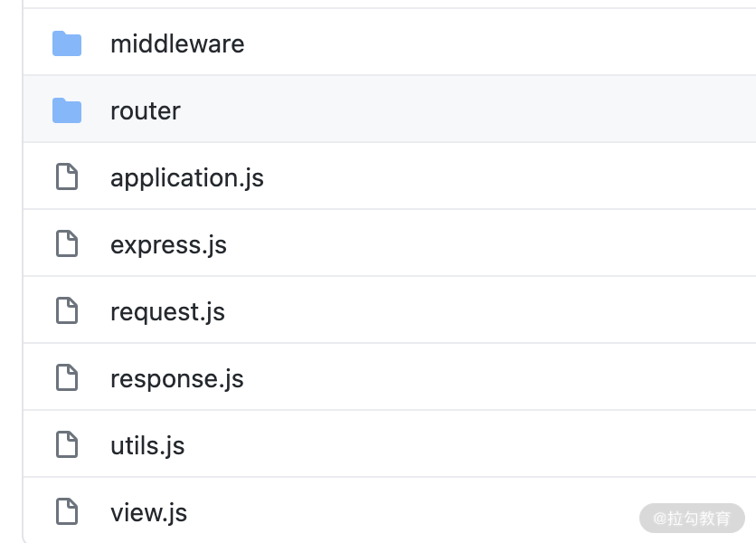Click the 拉勾教育 watermark badge
The width and height of the screenshot is (756, 543).
pyautogui.click(x=692, y=519)
